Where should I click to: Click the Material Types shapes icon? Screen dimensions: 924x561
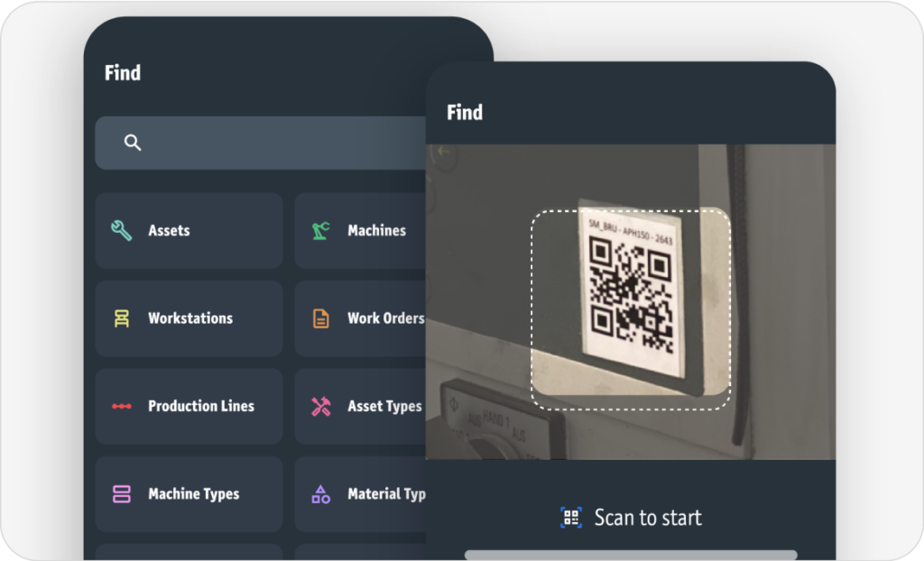coord(320,493)
